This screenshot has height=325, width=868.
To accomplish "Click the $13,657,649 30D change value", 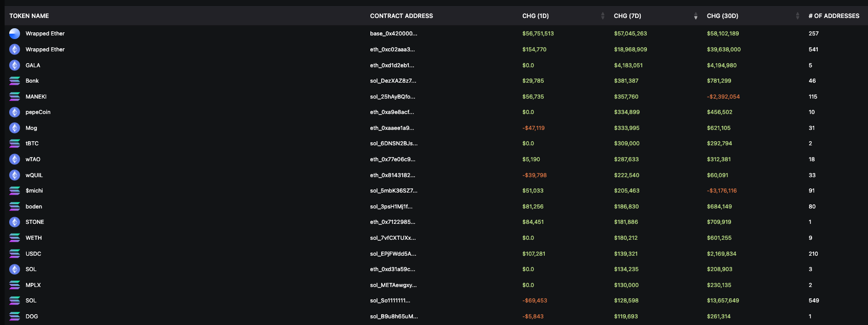I will pos(723,300).
